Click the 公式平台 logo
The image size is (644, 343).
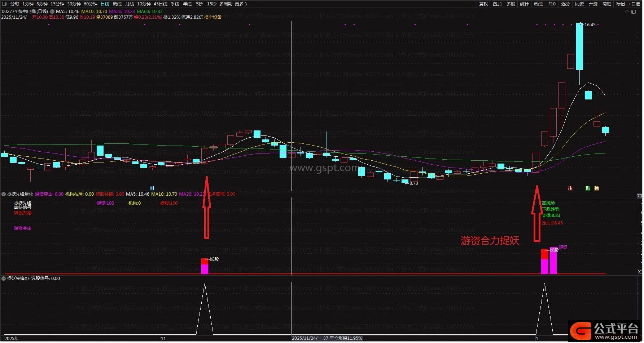[606, 330]
